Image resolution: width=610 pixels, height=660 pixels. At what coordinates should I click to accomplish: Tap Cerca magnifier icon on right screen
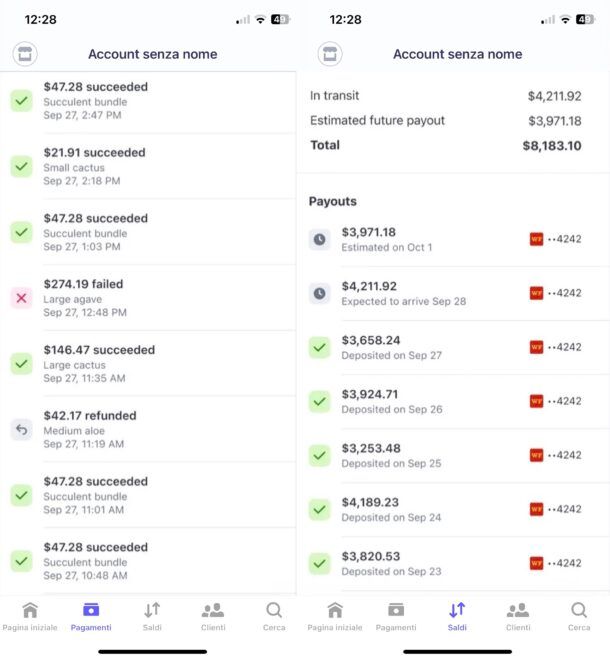pyautogui.click(x=579, y=610)
